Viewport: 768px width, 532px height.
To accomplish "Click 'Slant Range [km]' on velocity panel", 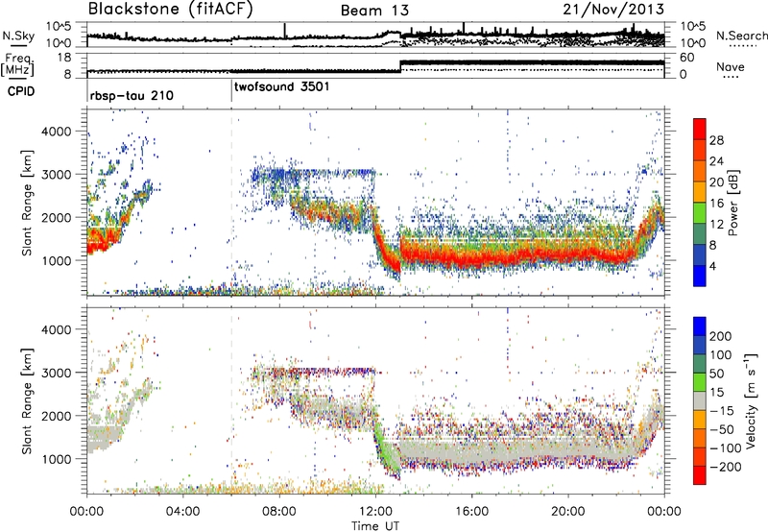I will (27, 400).
